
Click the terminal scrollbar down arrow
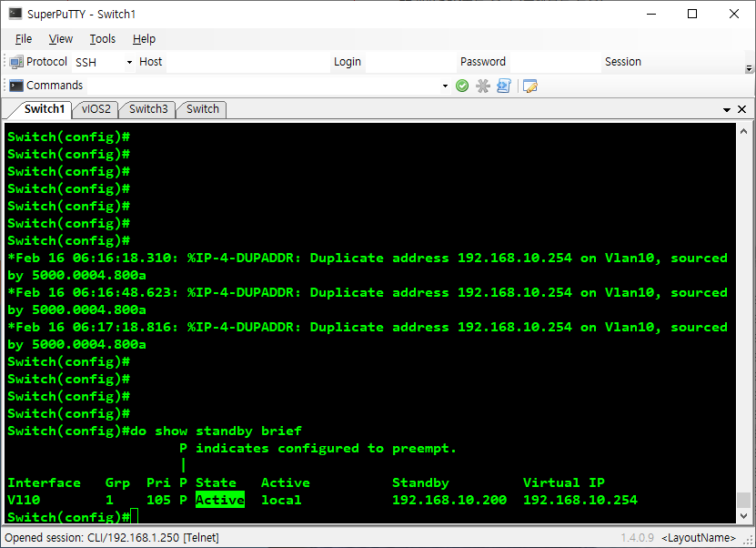(743, 516)
